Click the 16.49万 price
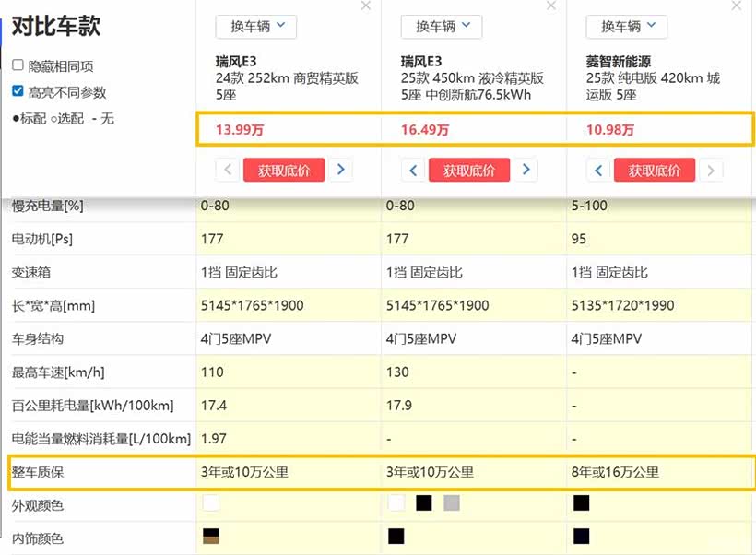Screen dimensions: 756x555 425,130
